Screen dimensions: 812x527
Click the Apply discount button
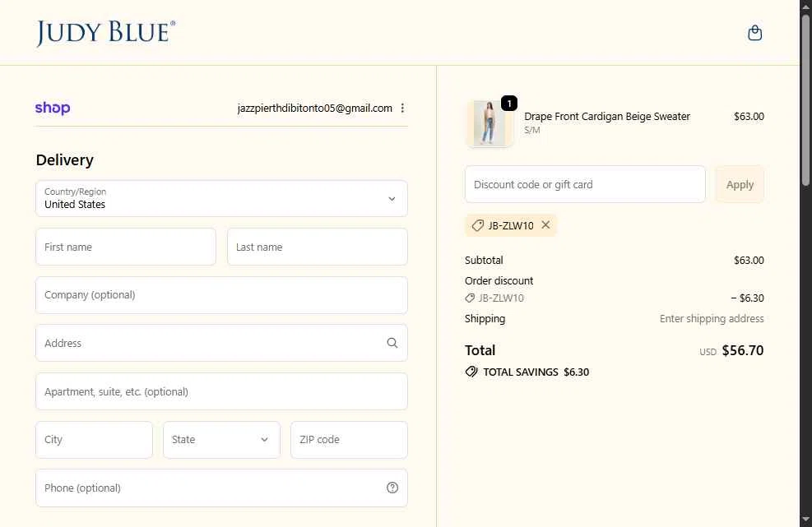740,184
